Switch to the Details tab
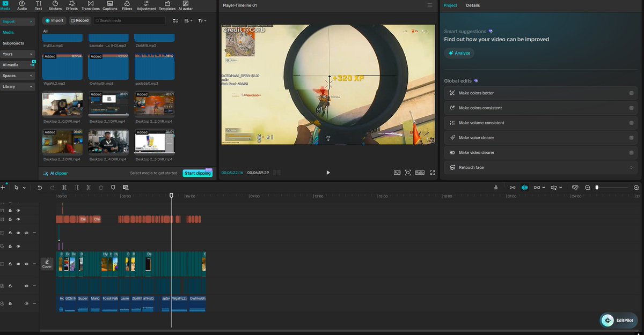The image size is (644, 335). (x=473, y=5)
